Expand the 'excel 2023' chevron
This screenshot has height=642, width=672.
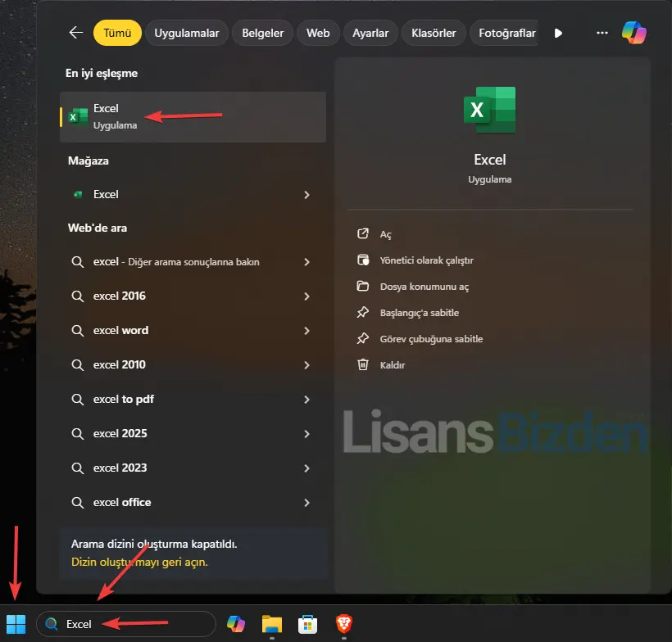[306, 468]
